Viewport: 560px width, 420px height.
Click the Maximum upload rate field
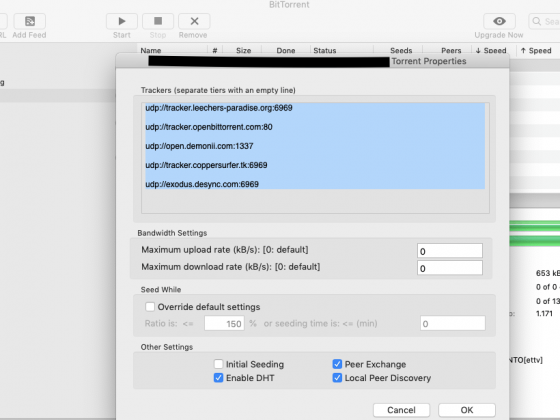pyautogui.click(x=450, y=251)
